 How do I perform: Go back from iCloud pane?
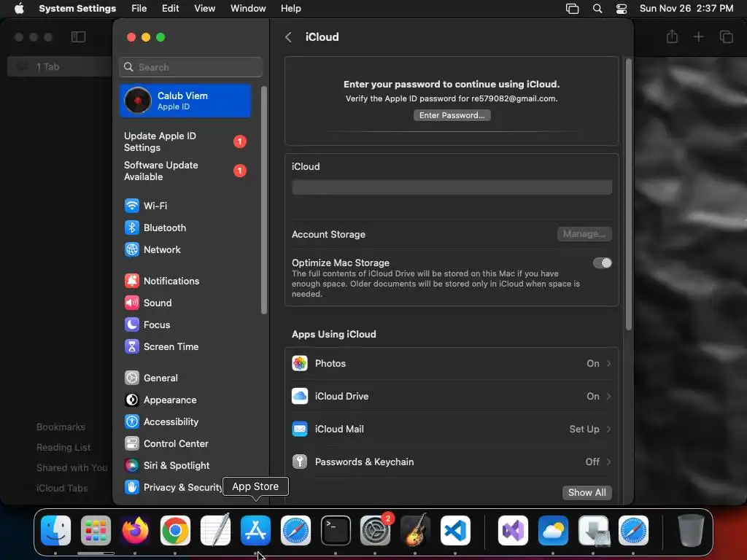point(288,37)
